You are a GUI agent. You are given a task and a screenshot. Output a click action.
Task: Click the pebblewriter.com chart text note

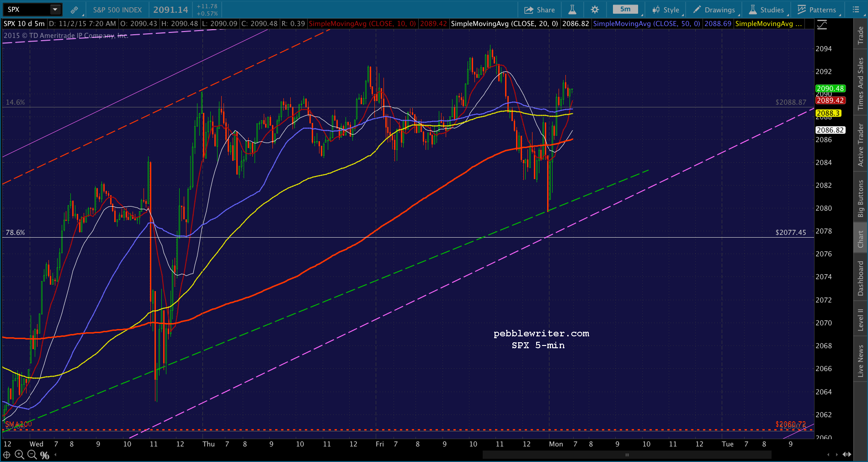coord(541,334)
